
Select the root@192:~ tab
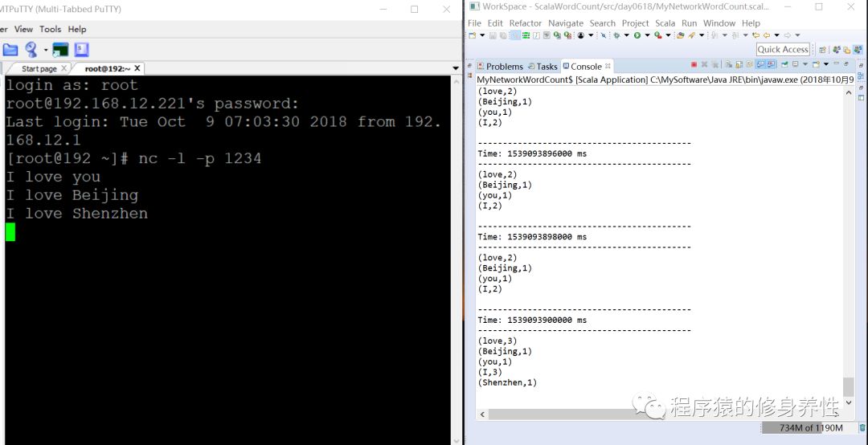pyautogui.click(x=108, y=68)
